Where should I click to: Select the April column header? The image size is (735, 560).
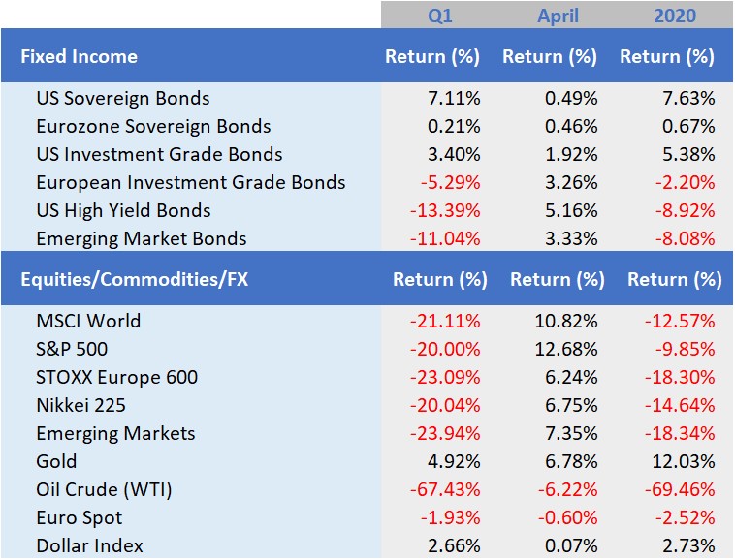557,16
